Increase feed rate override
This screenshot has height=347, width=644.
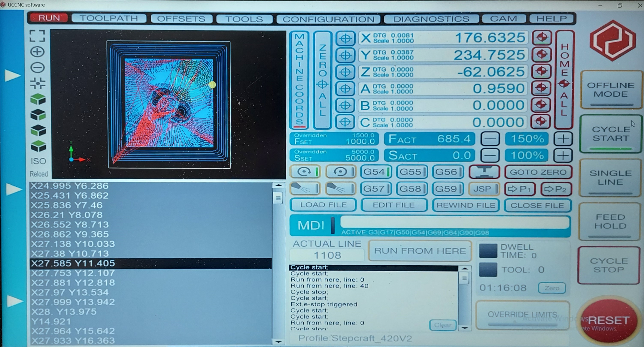(563, 139)
